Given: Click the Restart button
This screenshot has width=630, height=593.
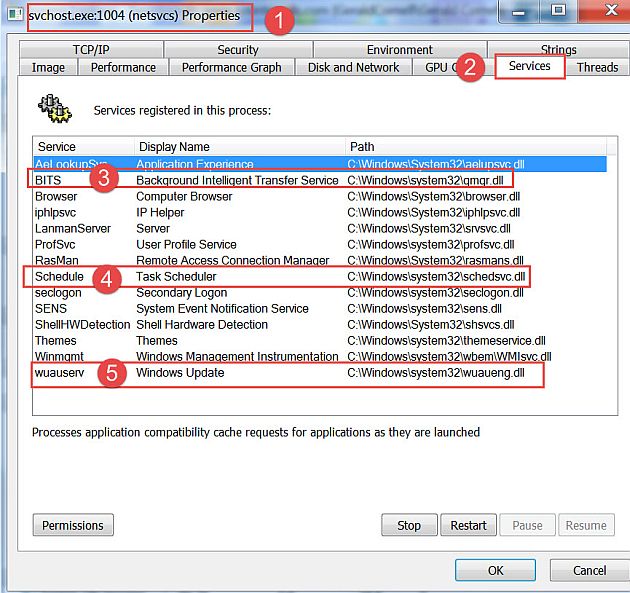Looking at the screenshot, I should pyautogui.click(x=468, y=525).
